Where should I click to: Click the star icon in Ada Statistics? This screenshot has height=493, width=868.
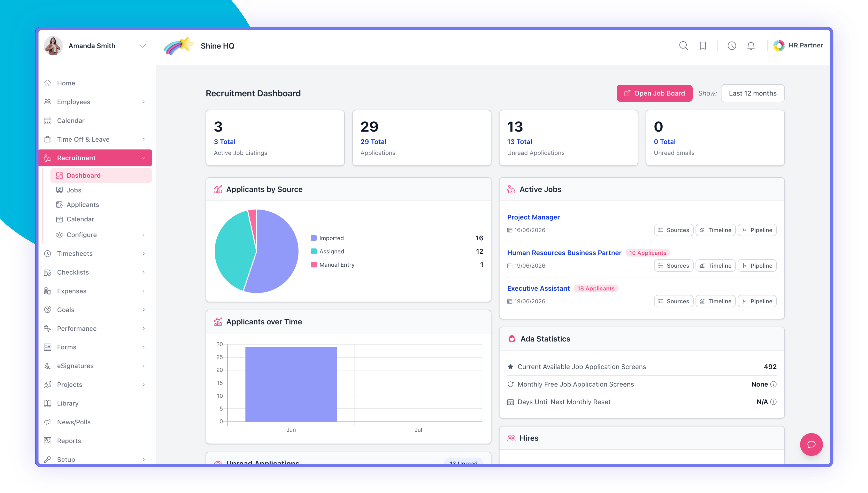(x=510, y=366)
